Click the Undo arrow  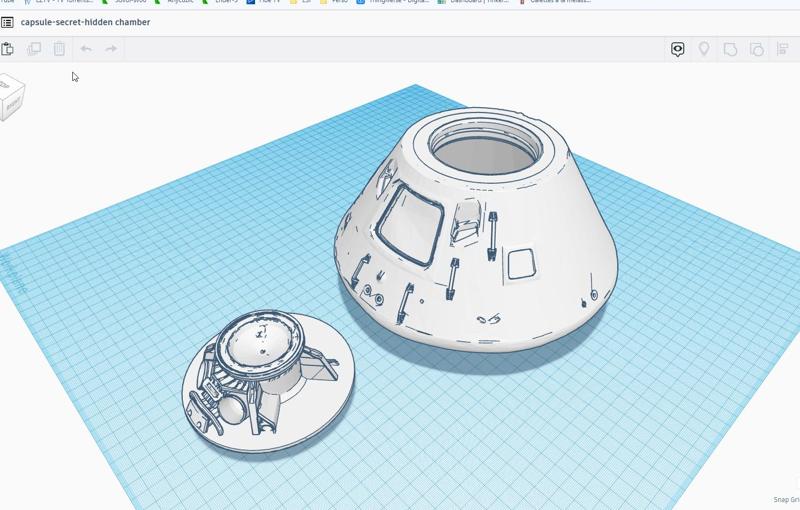tap(86, 49)
